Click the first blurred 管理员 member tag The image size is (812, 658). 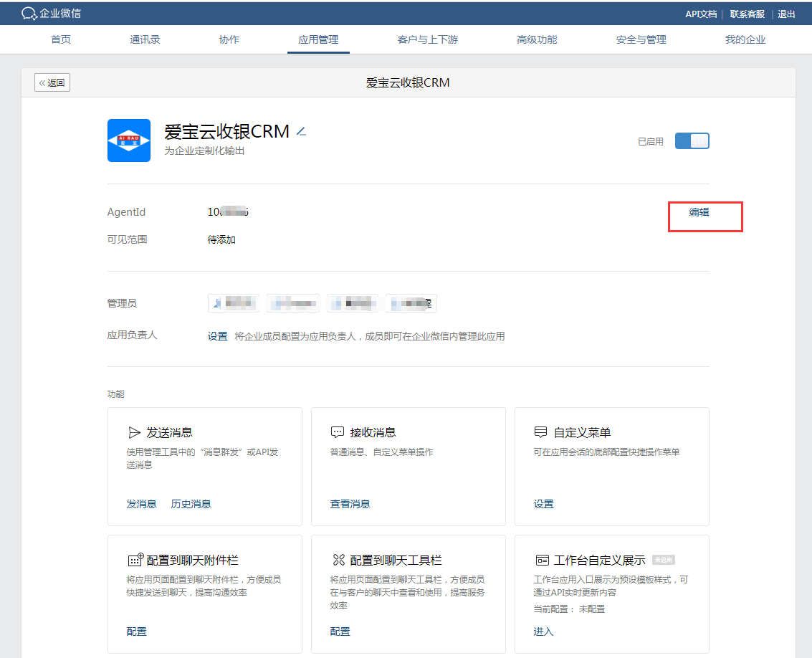tap(234, 302)
